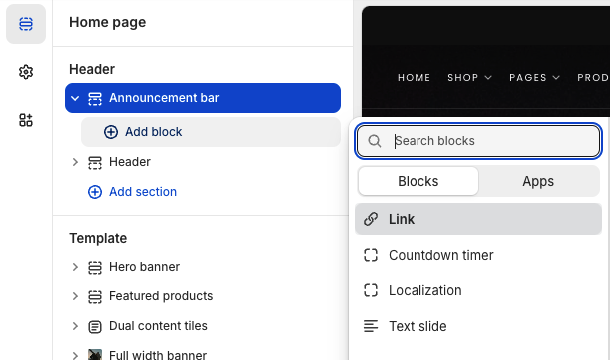Image resolution: width=610 pixels, height=360 pixels.
Task: Click the Countdown timer block icon
Action: (371, 255)
